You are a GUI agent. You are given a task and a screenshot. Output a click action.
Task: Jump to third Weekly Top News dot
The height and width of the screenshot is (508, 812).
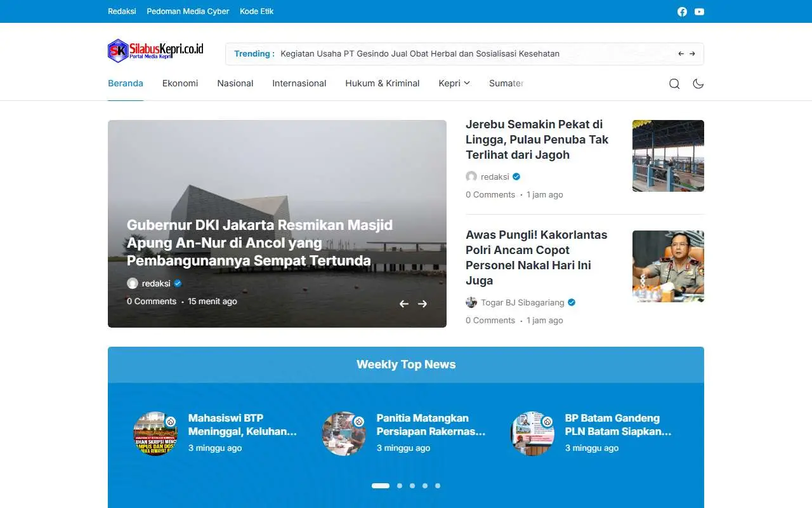point(412,486)
